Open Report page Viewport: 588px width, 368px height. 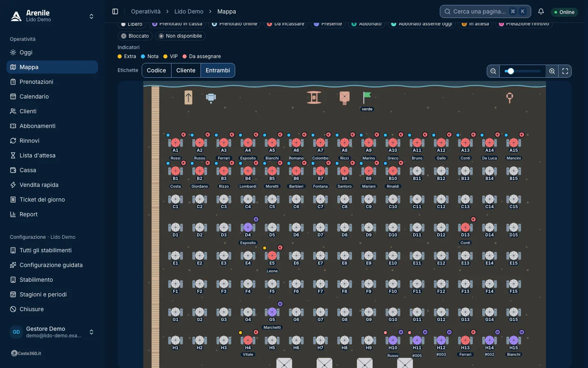tap(52, 214)
